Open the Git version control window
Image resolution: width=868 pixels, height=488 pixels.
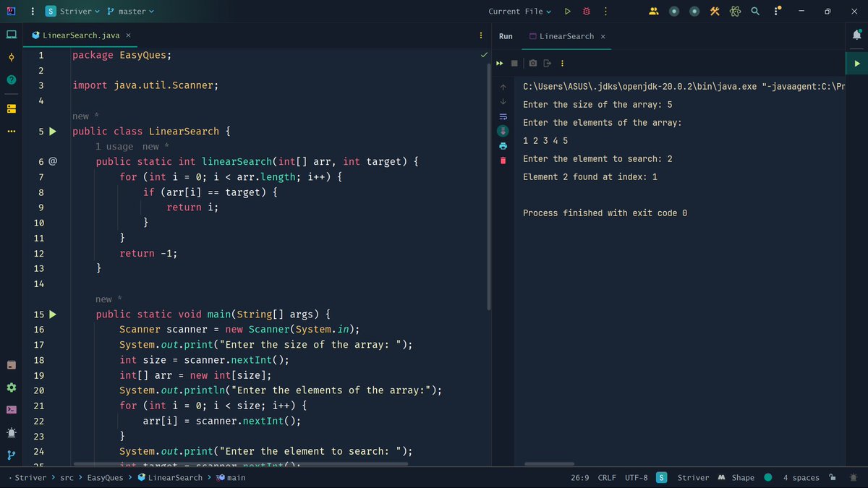click(x=11, y=455)
